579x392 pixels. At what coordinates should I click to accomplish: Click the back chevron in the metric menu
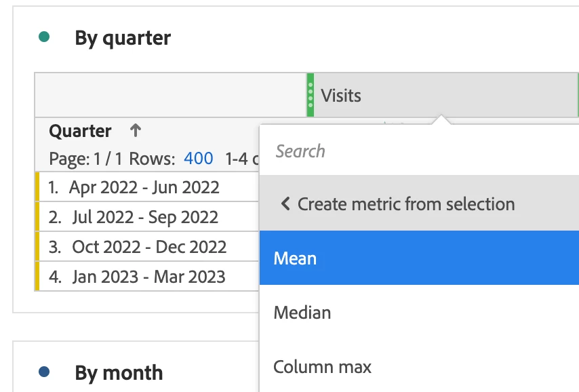point(285,203)
